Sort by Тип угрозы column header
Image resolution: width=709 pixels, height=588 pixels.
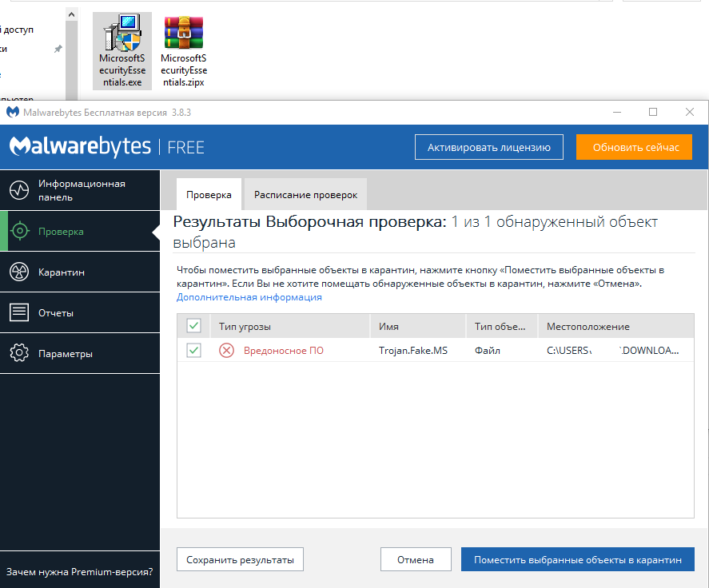click(290, 326)
